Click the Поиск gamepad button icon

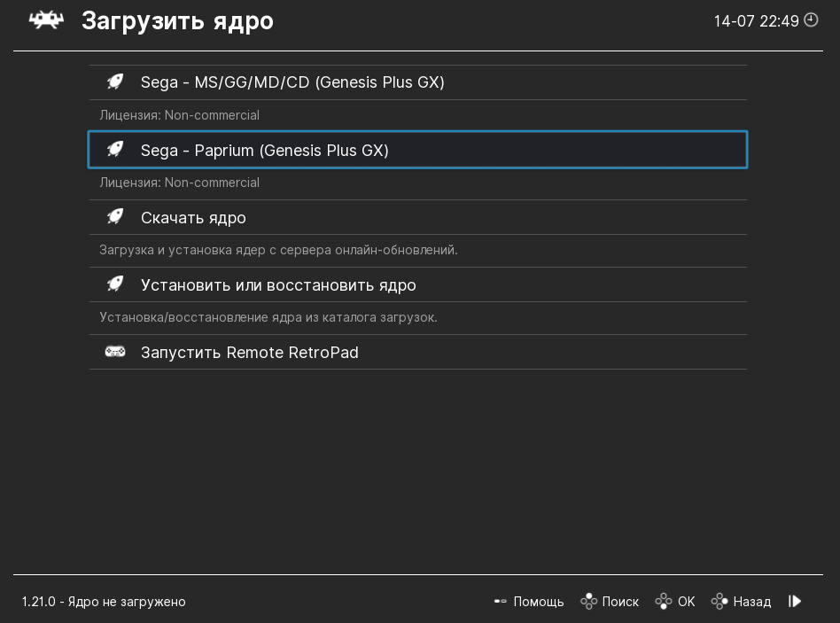click(x=588, y=601)
